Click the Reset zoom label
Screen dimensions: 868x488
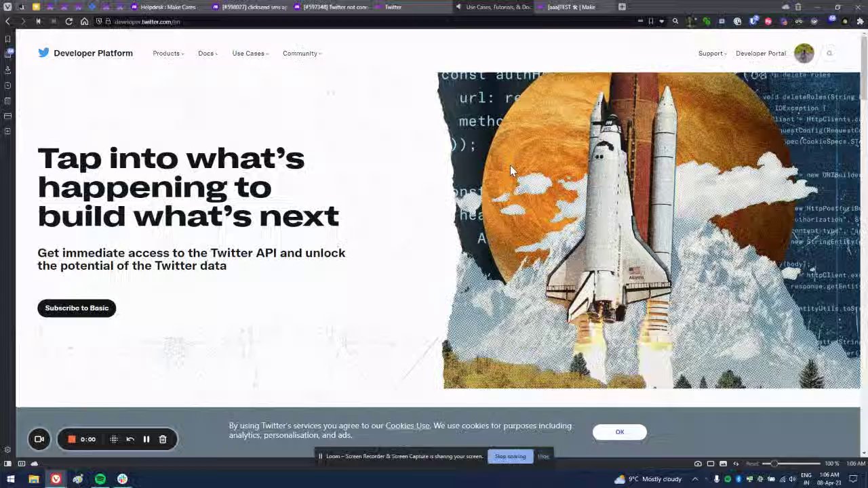click(752, 464)
